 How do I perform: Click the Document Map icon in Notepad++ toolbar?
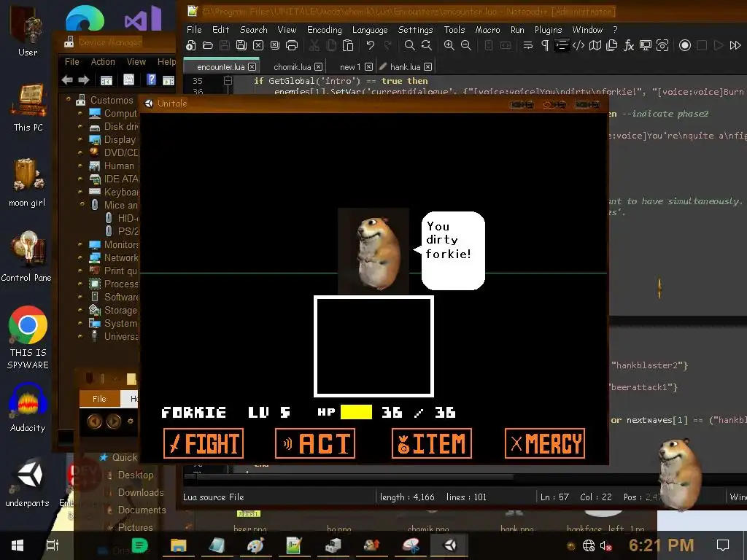click(x=595, y=45)
